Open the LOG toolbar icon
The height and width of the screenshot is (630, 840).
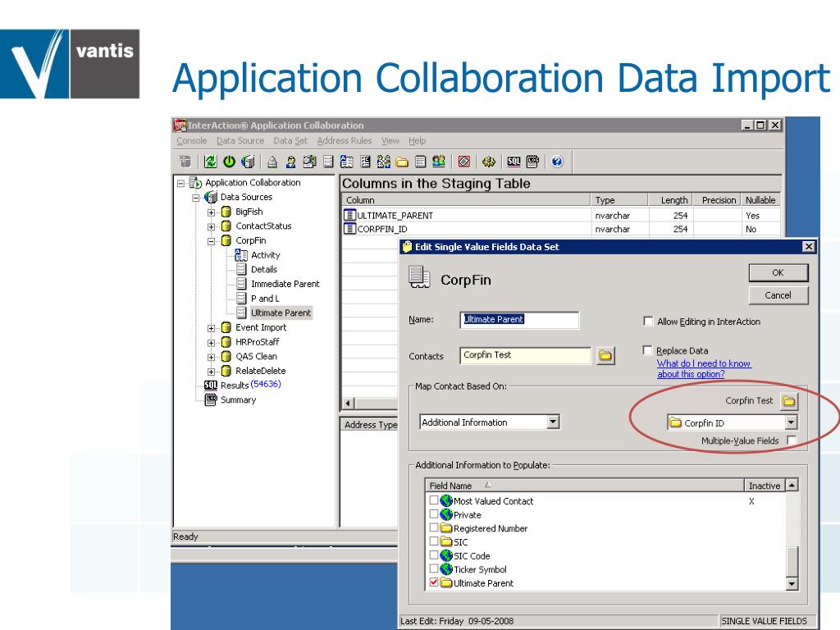[532, 162]
